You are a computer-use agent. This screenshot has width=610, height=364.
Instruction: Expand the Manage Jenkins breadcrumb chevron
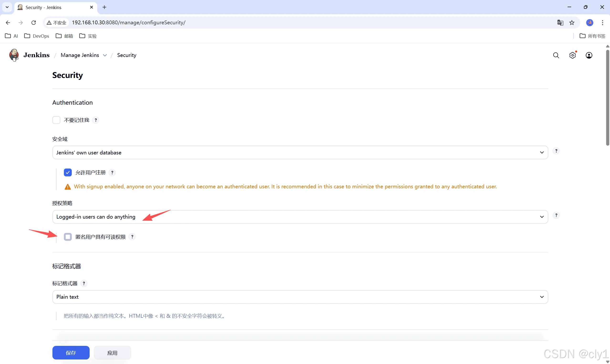click(105, 56)
